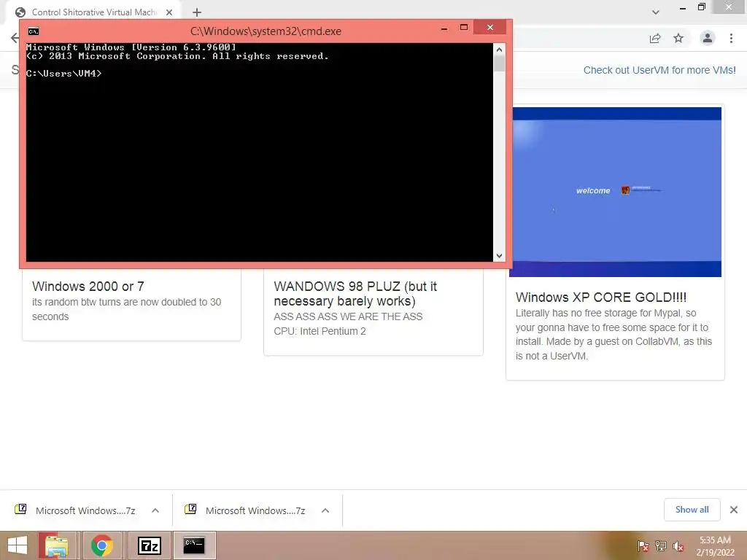Open a new Chrome tab
Screen dimensions: 747x560
197,12
